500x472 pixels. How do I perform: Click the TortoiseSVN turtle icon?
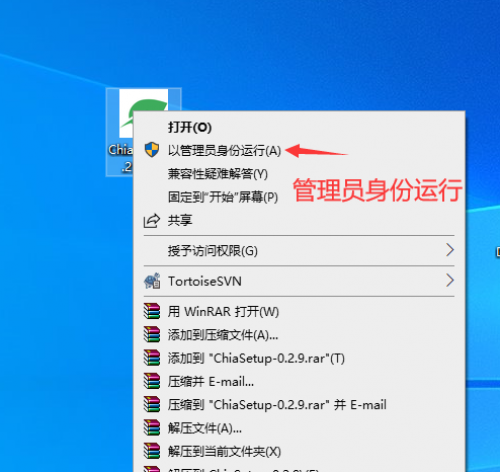[x=152, y=281]
